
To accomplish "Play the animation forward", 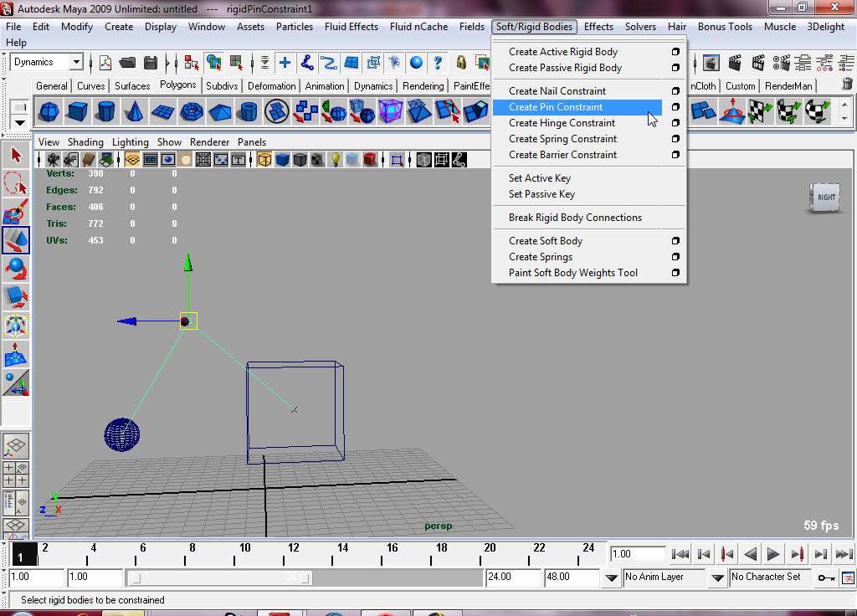I will 772,554.
